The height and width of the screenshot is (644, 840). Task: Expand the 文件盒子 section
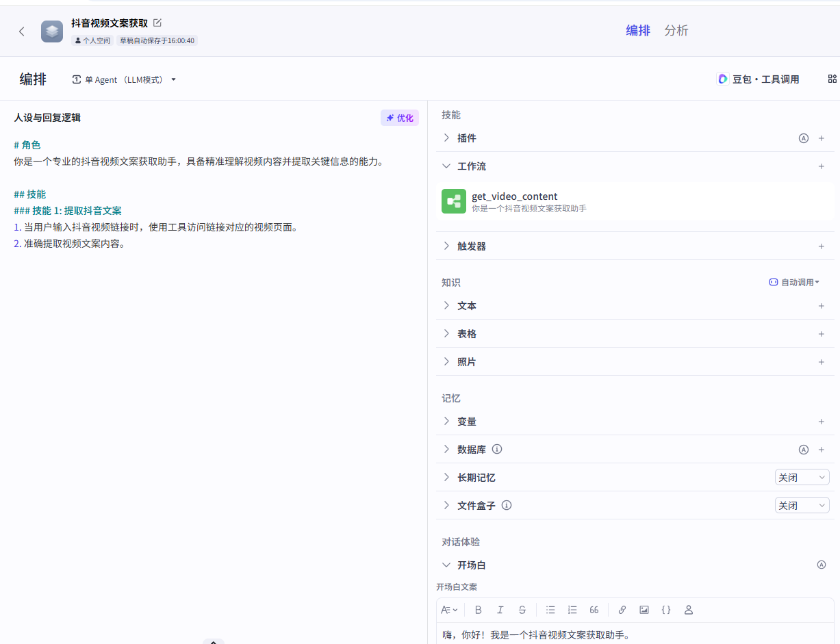pos(446,506)
